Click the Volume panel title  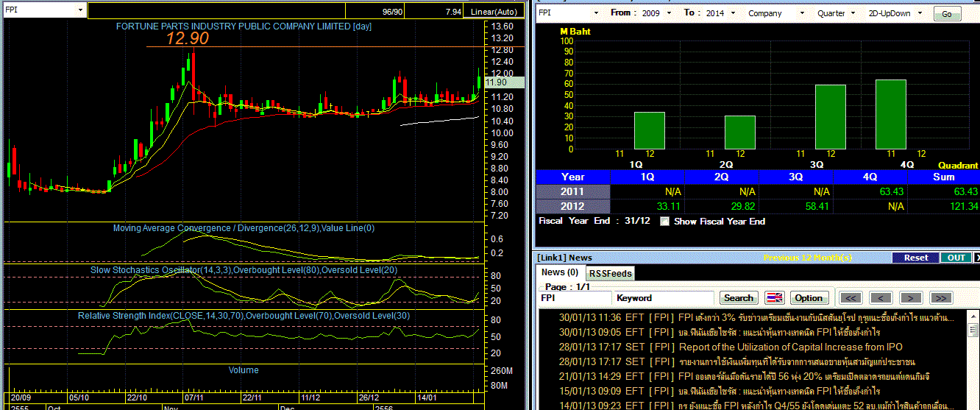pos(244,370)
